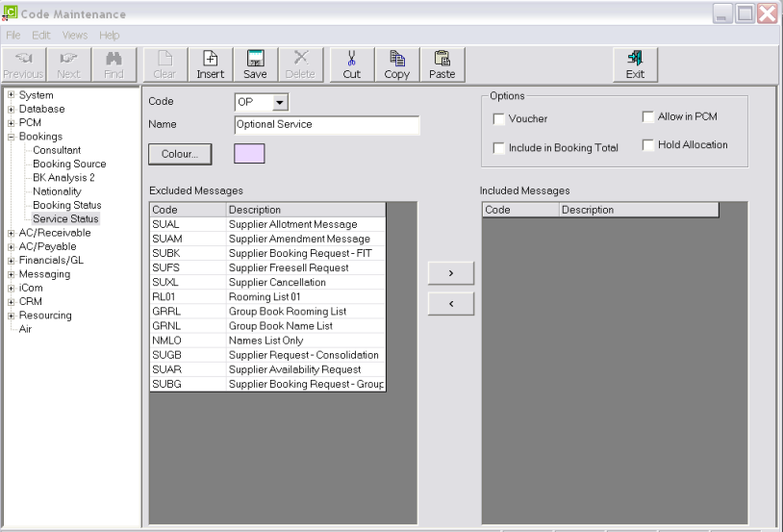Select the SUAM Supplier Amendment Message row
The width and height of the screenshot is (783, 532).
coord(267,239)
